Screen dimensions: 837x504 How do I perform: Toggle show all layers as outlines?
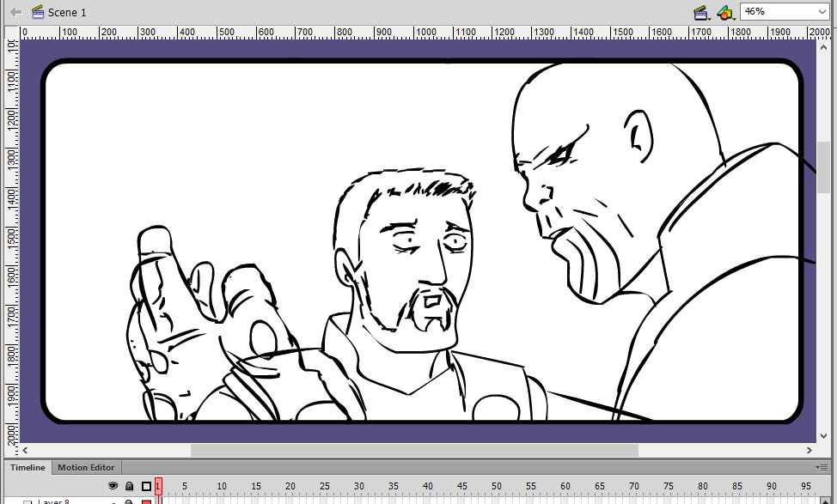click(x=146, y=486)
